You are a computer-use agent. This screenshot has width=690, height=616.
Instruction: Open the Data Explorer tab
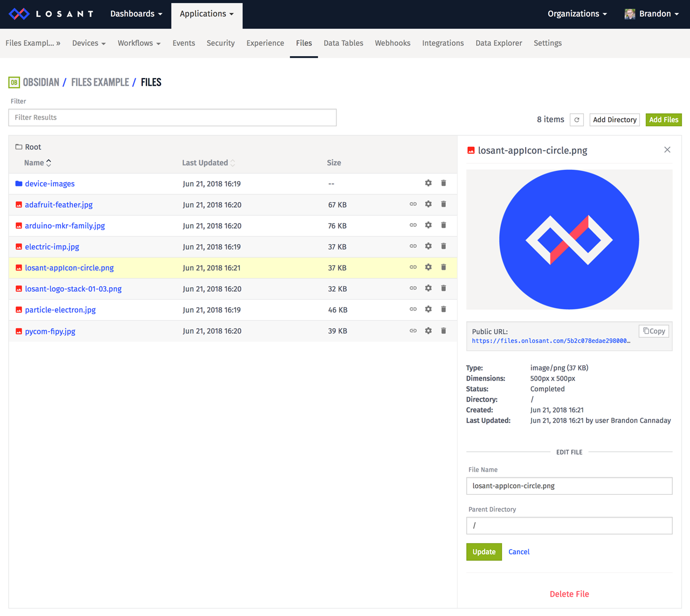499,43
